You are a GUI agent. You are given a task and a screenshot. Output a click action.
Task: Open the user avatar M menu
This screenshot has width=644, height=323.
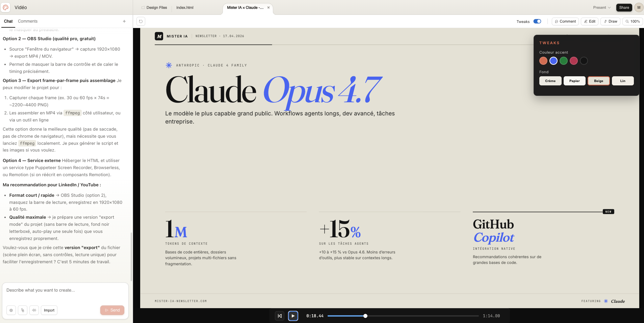(639, 7)
